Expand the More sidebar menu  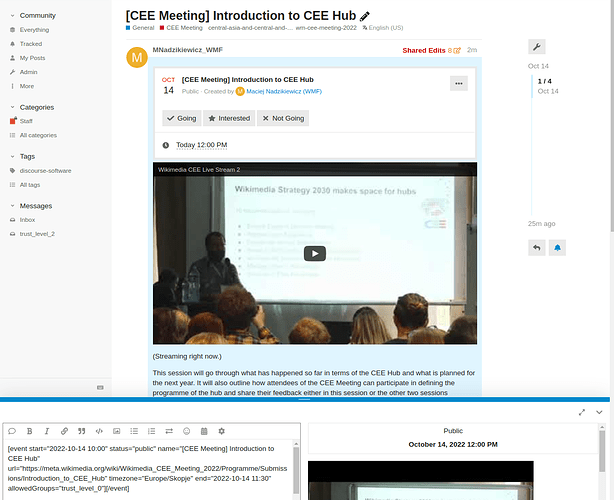27,86
